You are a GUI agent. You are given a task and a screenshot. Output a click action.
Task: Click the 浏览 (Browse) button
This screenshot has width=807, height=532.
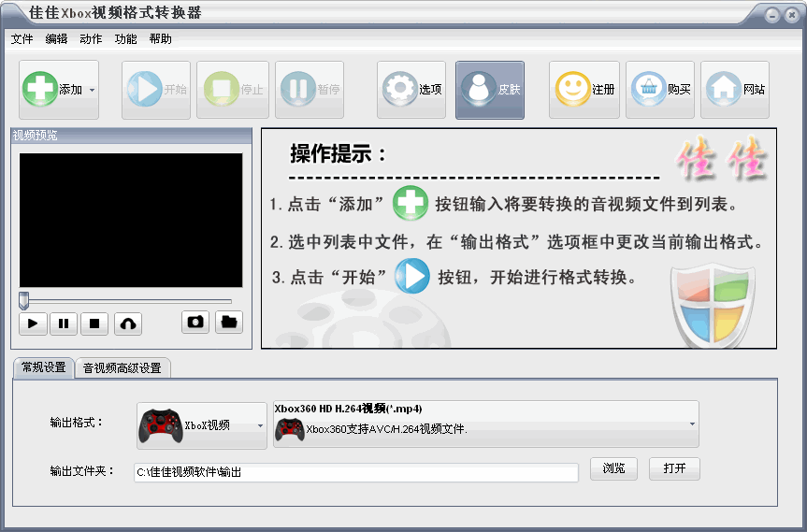point(613,468)
